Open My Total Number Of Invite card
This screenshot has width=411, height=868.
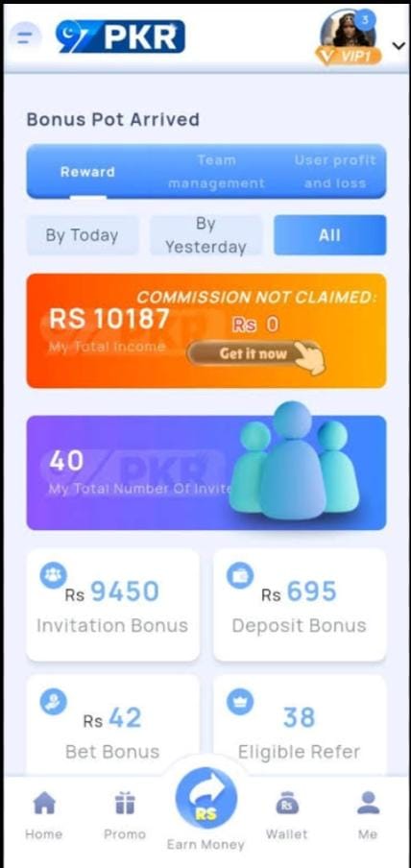click(206, 472)
